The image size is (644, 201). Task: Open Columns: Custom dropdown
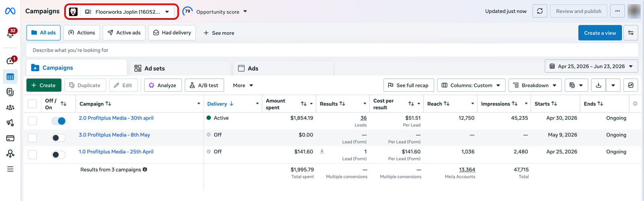coord(471,85)
